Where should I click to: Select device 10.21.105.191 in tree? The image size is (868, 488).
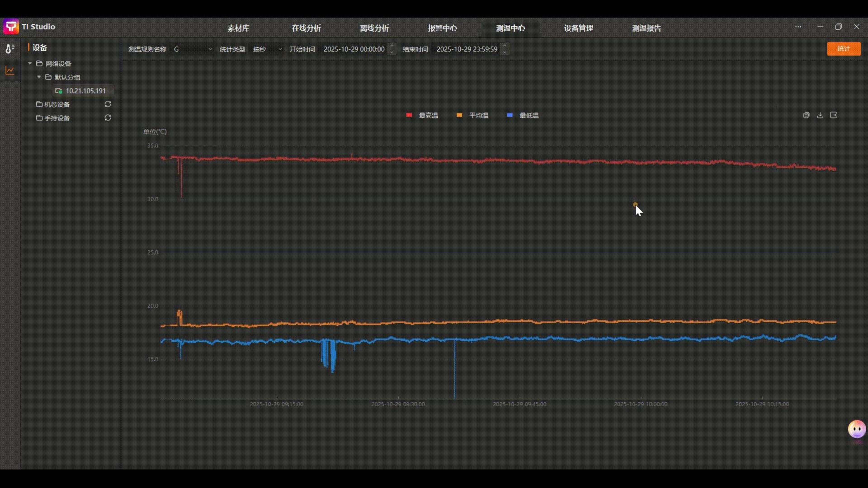pos(86,91)
